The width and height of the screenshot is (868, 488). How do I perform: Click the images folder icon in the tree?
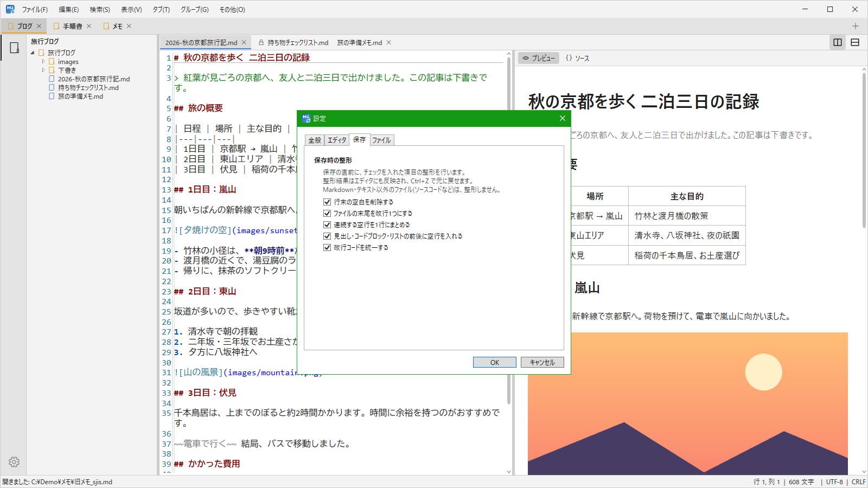(x=52, y=62)
